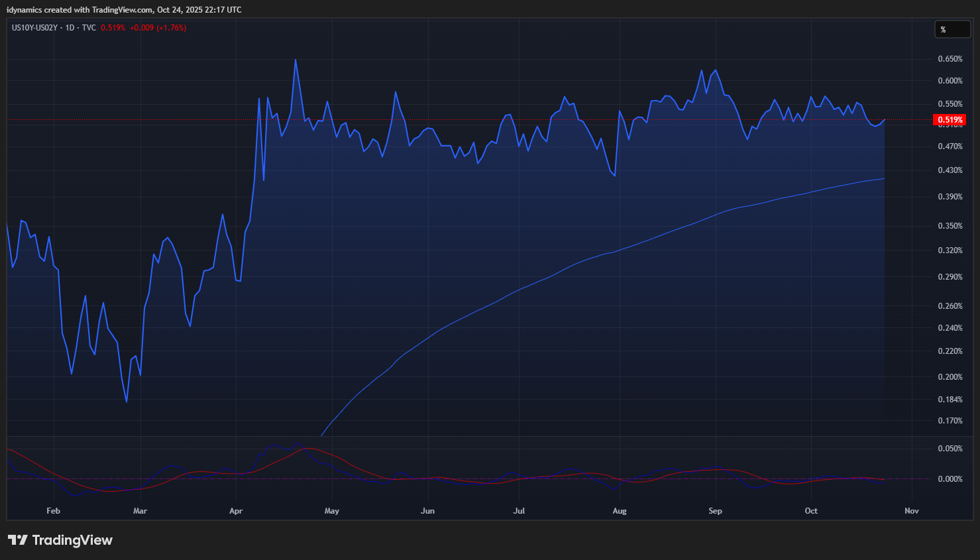Image resolution: width=980 pixels, height=560 pixels.
Task: Click the US10Y-US02Y symbol label
Action: tap(34, 28)
